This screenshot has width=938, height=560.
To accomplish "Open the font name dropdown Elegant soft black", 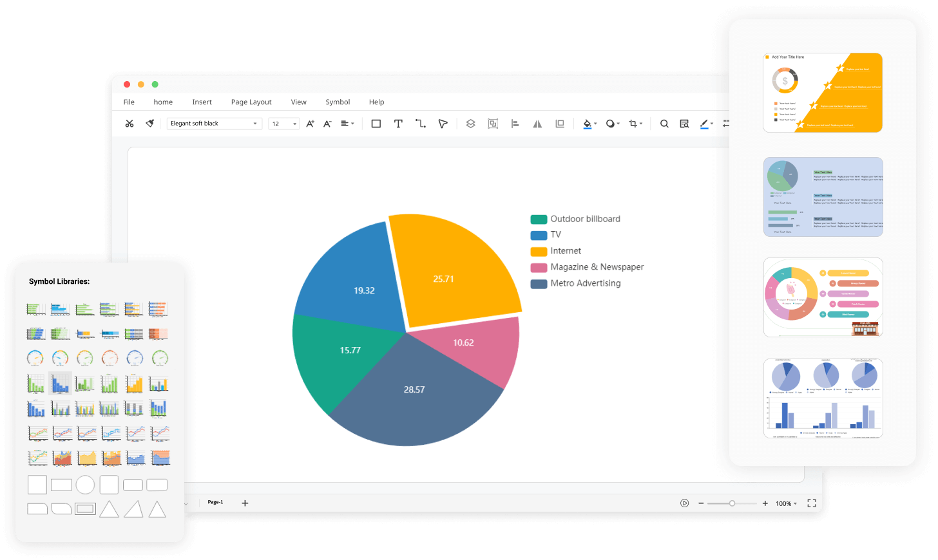I will (215, 124).
